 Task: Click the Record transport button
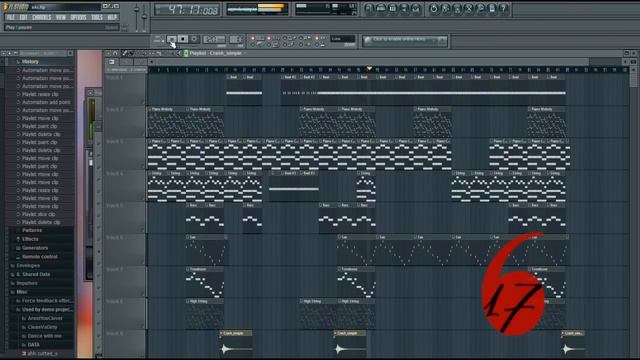pos(194,39)
